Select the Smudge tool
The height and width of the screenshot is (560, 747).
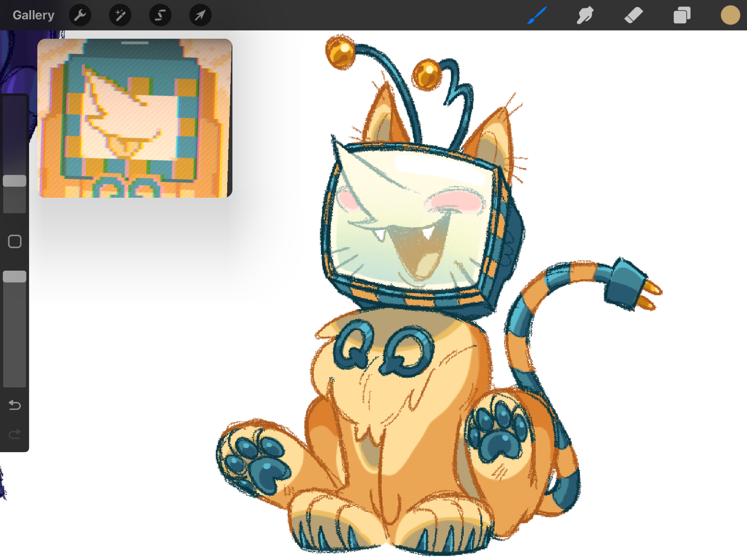[x=585, y=15]
